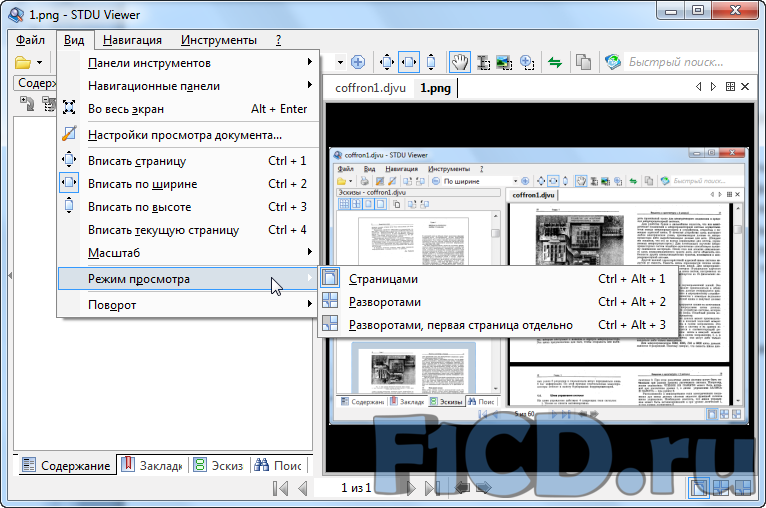
Task: Choose Разворотами view mode
Action: pyautogui.click(x=497, y=302)
